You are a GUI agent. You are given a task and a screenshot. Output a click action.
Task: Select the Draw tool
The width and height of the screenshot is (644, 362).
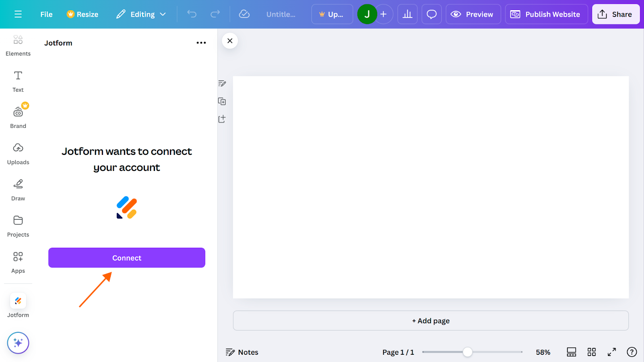[x=18, y=189]
